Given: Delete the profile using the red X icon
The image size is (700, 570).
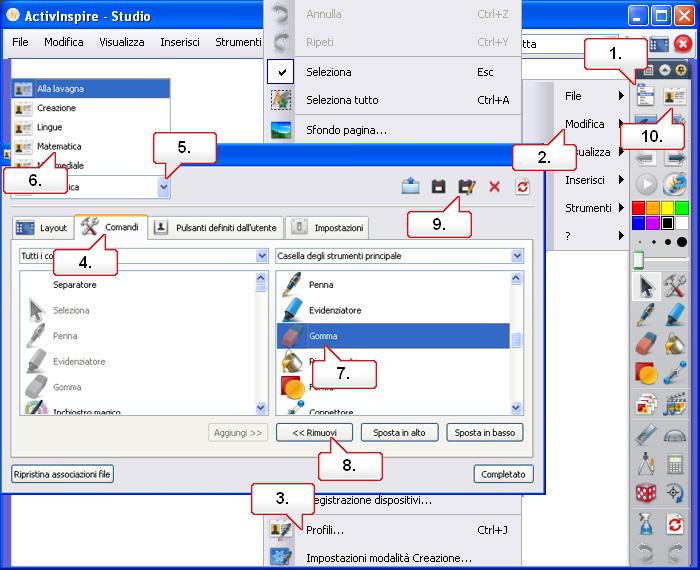Looking at the screenshot, I should pos(495,186).
